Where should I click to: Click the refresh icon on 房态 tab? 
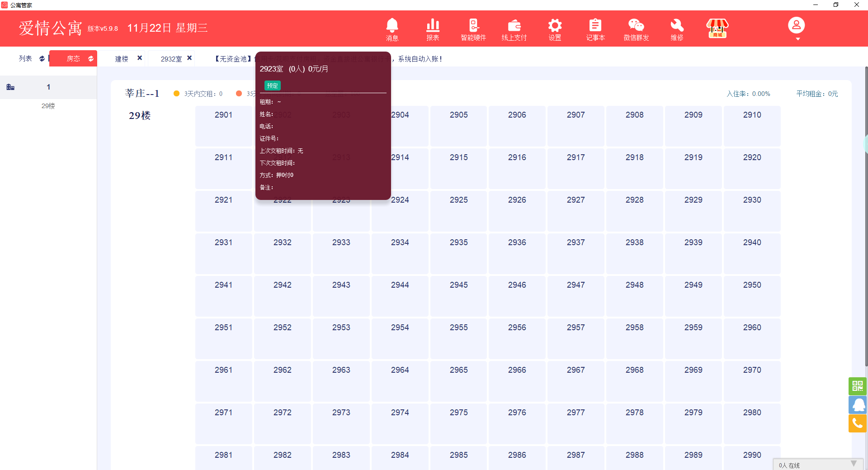point(91,58)
